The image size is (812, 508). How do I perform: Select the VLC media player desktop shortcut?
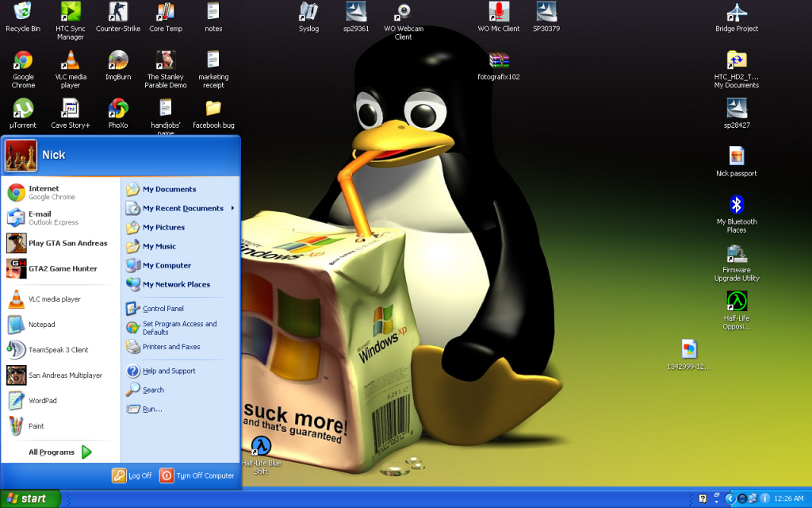[71, 70]
